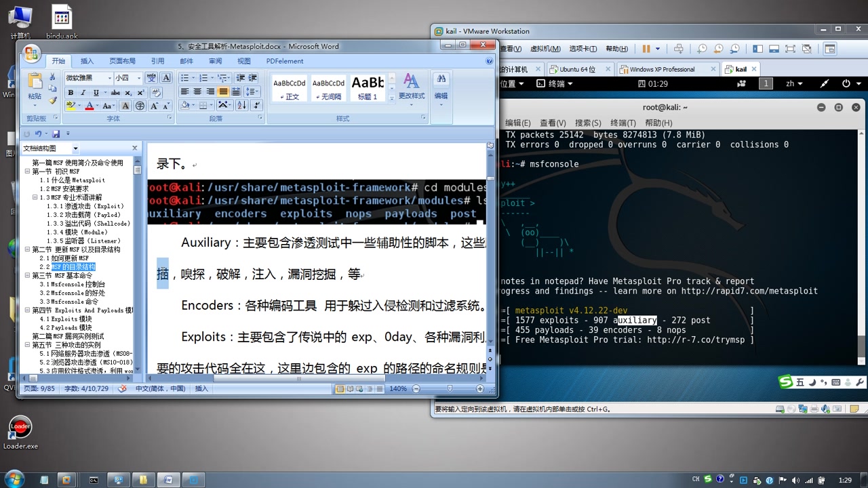Select center text alignment
The image size is (868, 488).
point(197,91)
